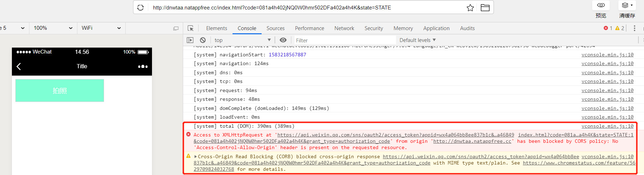This screenshot has width=644, height=175.
Task: Switch to the Network tab
Action: tap(344, 28)
